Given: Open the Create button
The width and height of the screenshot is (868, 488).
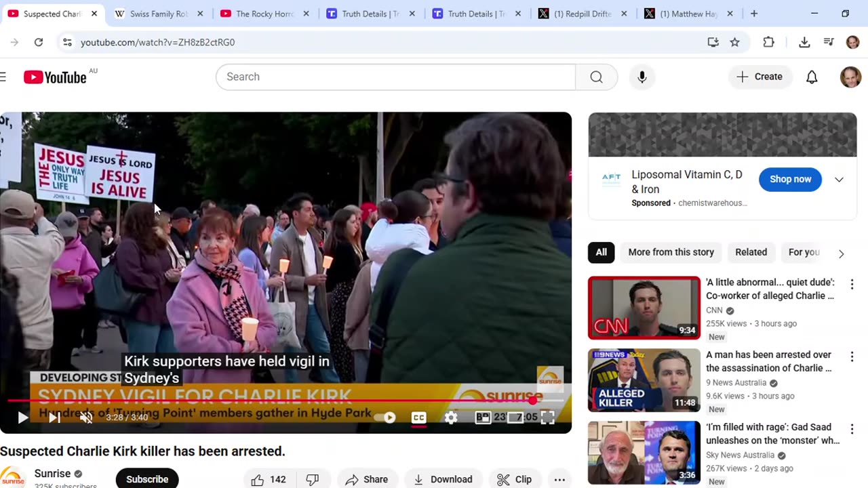Looking at the screenshot, I should coord(759,77).
